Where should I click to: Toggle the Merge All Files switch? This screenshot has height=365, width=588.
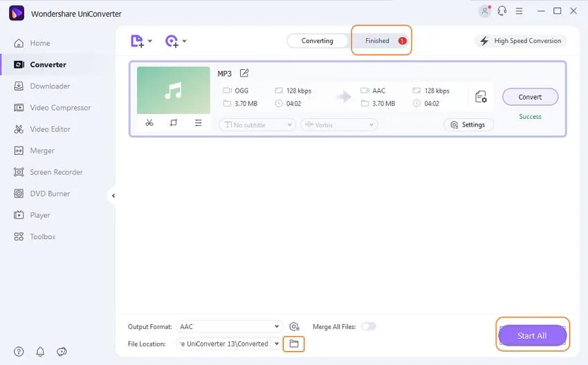pyautogui.click(x=369, y=327)
